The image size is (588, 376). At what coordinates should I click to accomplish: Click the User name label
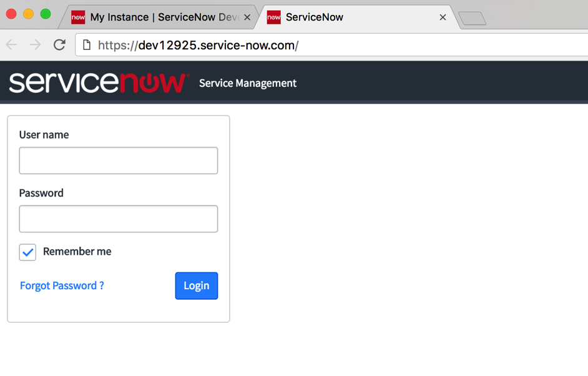[x=44, y=135]
